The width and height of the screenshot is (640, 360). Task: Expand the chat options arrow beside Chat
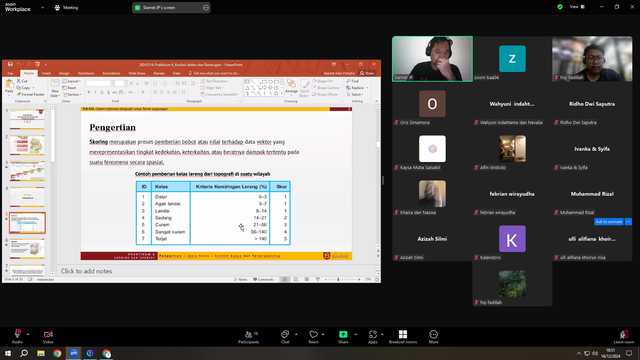[x=296, y=334]
